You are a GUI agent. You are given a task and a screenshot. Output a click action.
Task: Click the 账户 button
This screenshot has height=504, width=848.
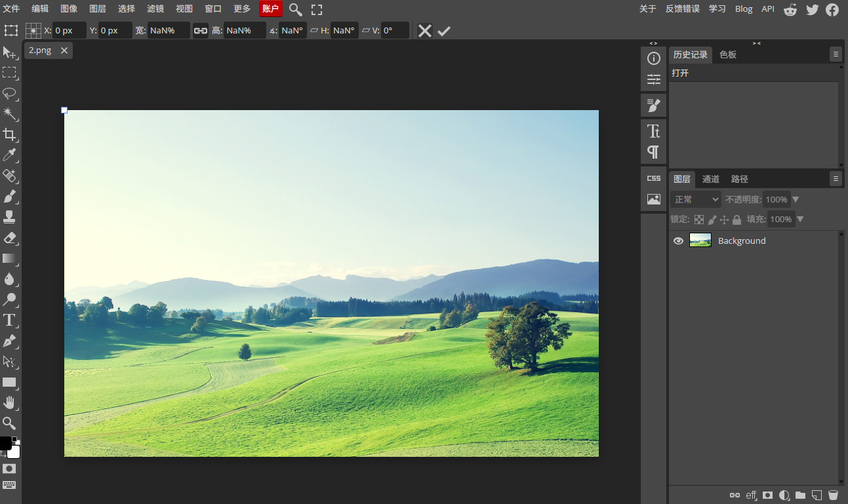point(270,9)
